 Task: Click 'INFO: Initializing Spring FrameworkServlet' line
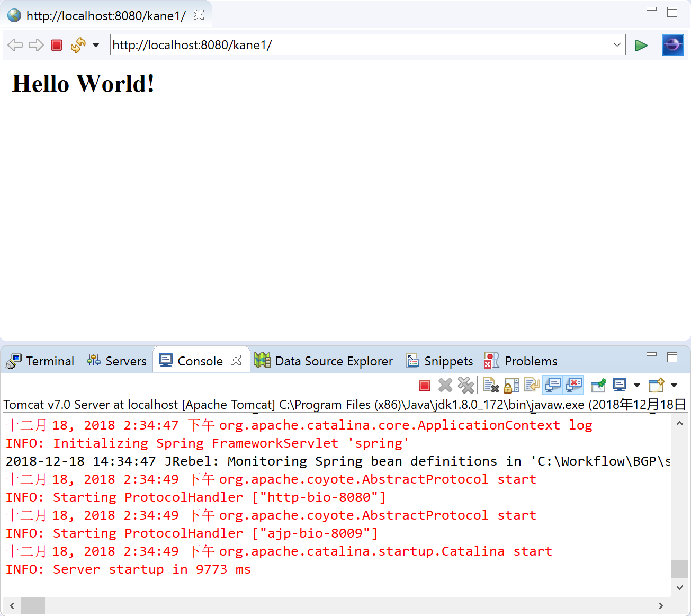tap(208, 443)
